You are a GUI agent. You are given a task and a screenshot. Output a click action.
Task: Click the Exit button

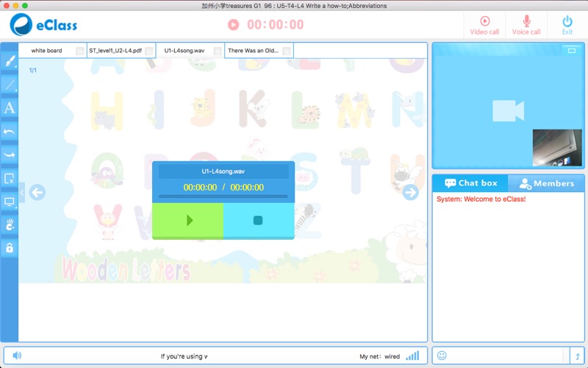(567, 26)
